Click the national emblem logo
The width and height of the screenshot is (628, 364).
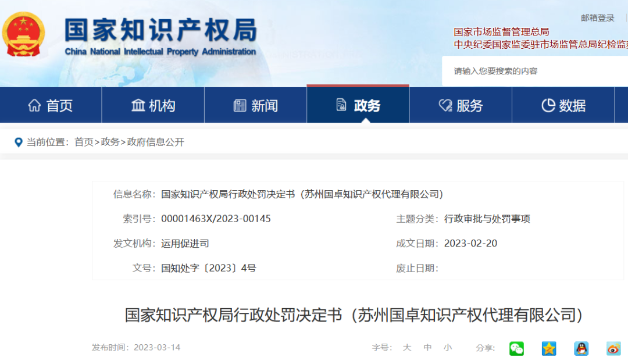click(x=23, y=34)
